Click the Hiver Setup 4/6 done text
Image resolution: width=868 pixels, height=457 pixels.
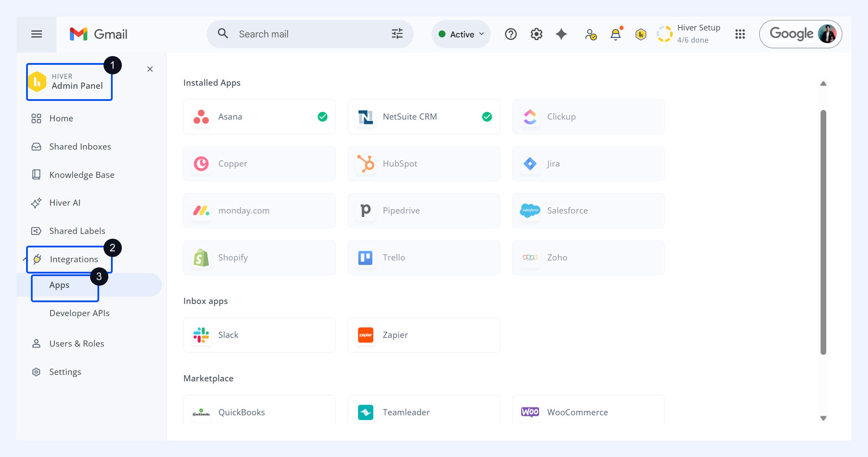click(698, 34)
